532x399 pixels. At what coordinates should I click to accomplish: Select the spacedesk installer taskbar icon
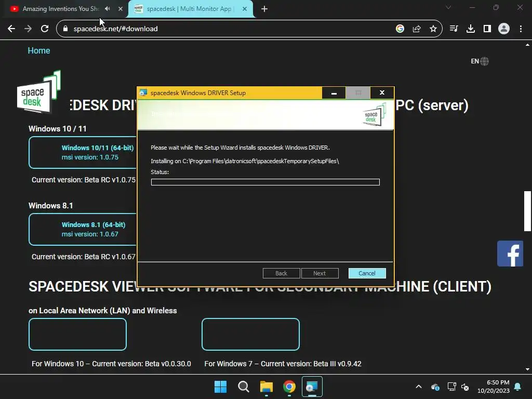tap(312, 387)
